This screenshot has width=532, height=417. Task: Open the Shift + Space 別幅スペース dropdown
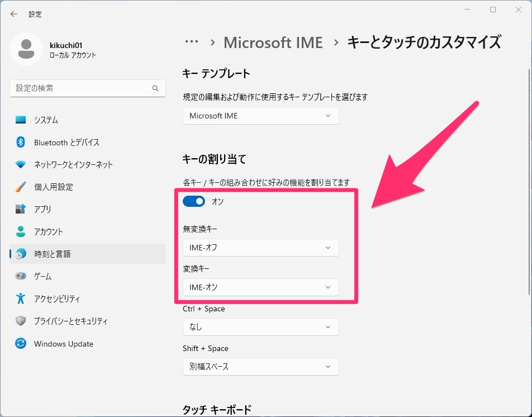[x=260, y=367]
